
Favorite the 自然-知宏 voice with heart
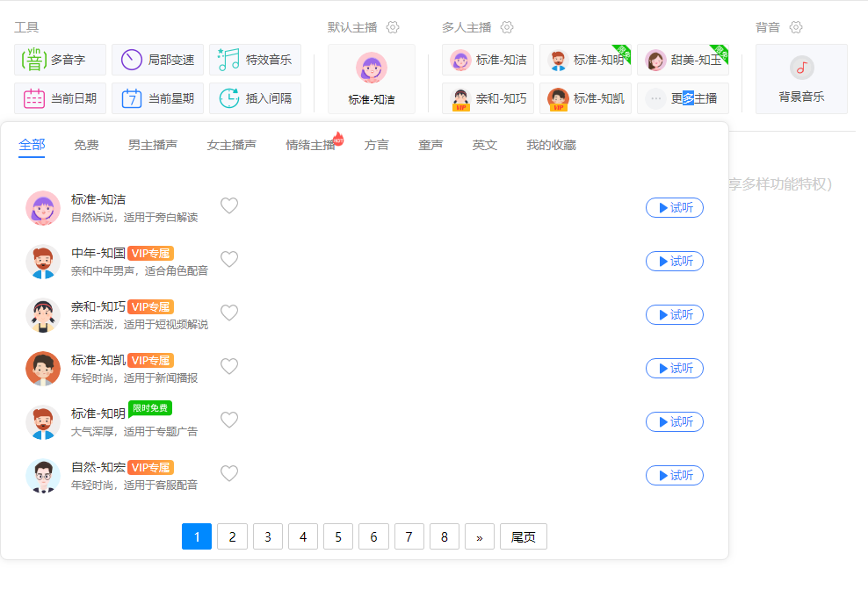point(229,473)
